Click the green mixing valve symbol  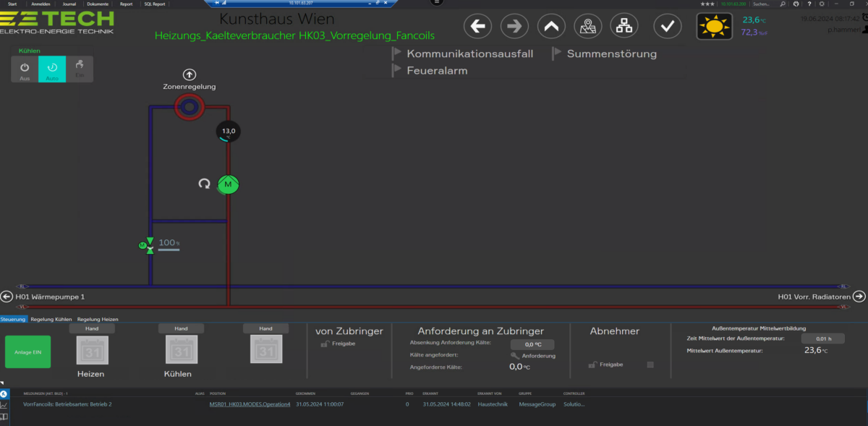[148, 246]
